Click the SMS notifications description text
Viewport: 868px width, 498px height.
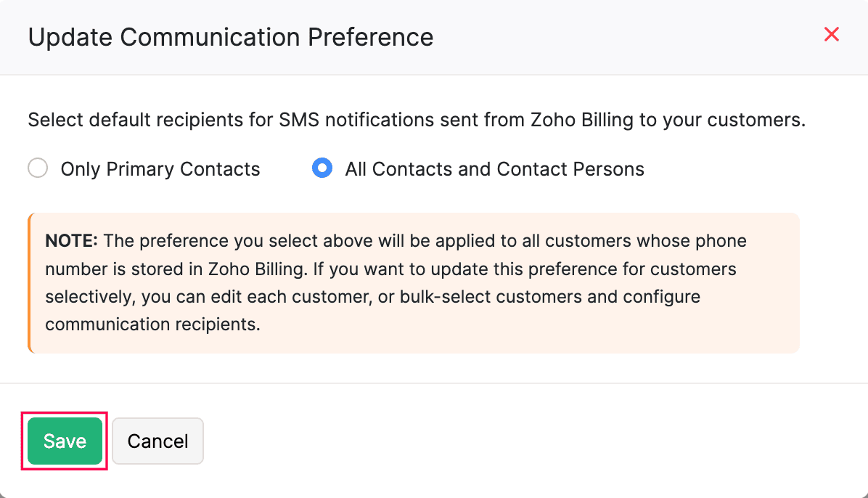[417, 120]
